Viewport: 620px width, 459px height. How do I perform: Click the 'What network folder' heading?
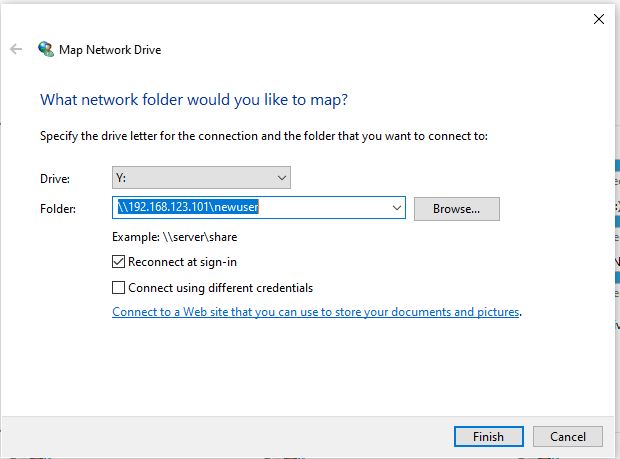click(194, 100)
